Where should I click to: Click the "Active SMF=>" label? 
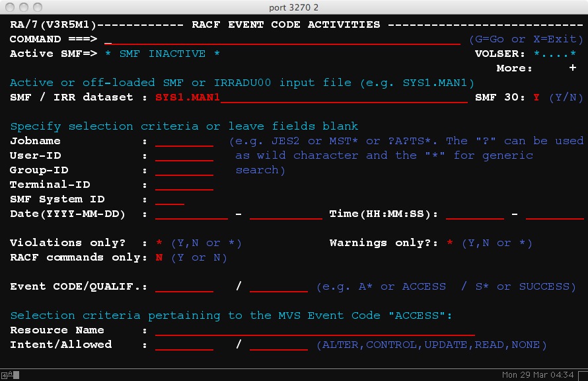click(x=54, y=54)
